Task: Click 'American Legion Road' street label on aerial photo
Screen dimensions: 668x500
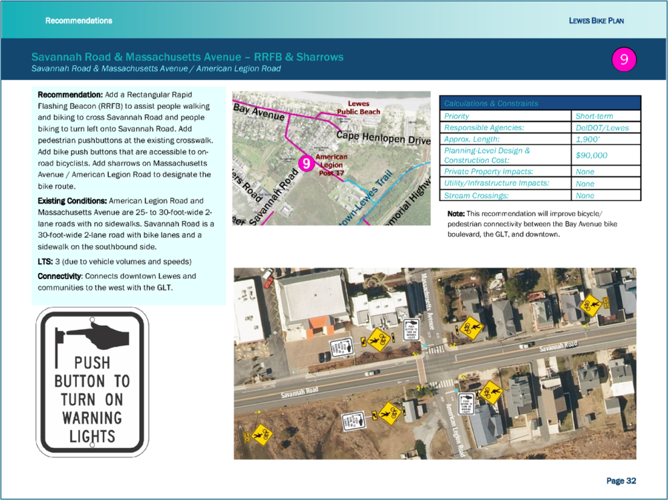Action: pyautogui.click(x=455, y=431)
